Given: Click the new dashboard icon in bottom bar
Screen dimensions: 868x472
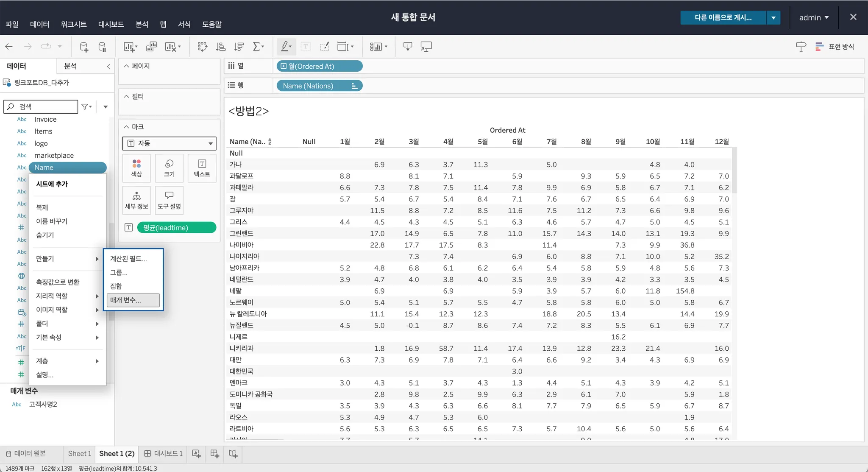Looking at the screenshot, I should (x=214, y=454).
